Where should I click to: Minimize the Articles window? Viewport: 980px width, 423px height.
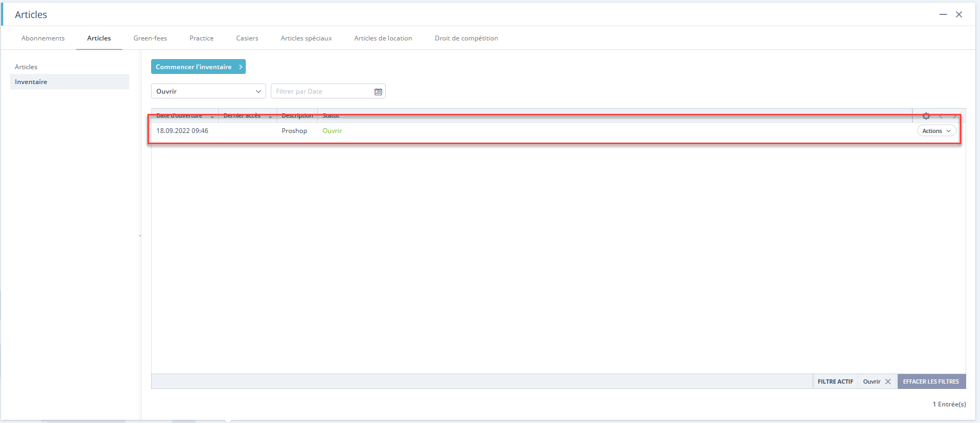(x=943, y=14)
